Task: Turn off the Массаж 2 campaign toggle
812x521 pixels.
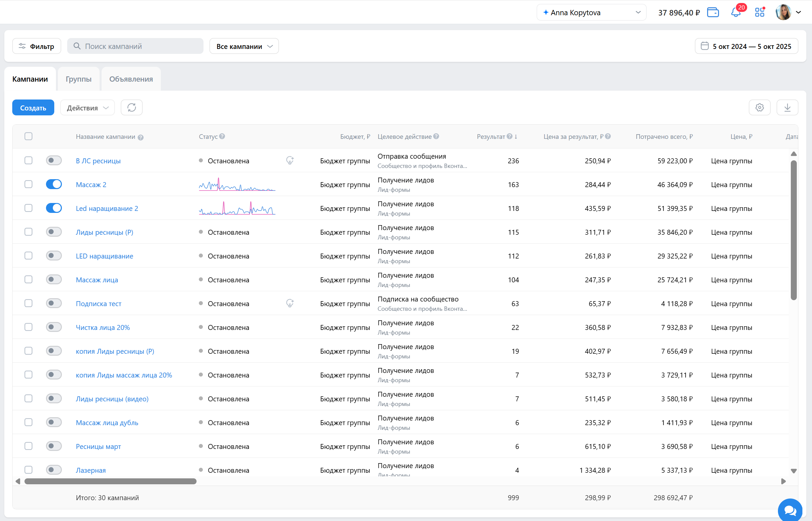Action: pyautogui.click(x=54, y=184)
